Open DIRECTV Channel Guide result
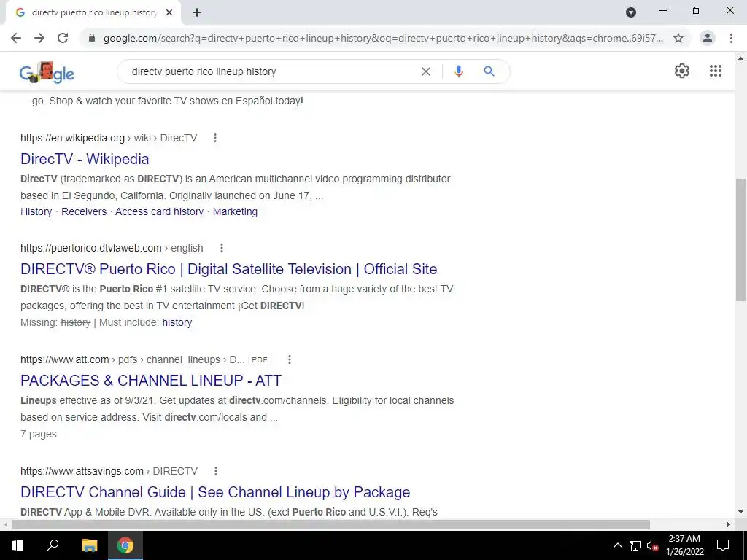Image resolution: width=747 pixels, height=560 pixels. tap(215, 492)
